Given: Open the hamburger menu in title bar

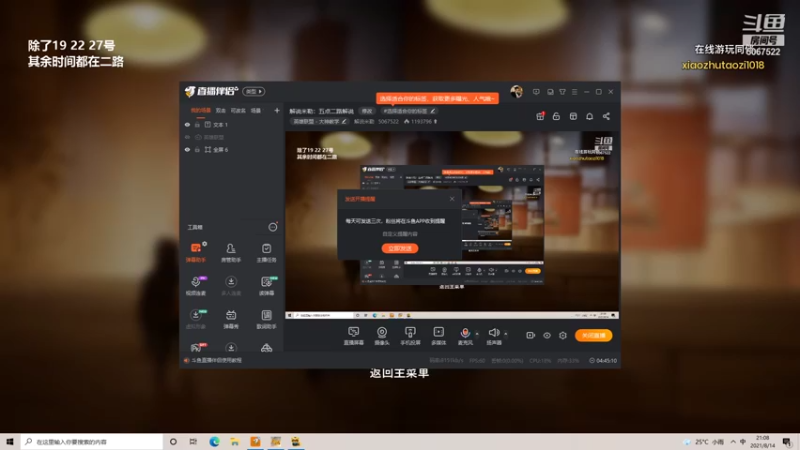Looking at the screenshot, I should pos(574,92).
